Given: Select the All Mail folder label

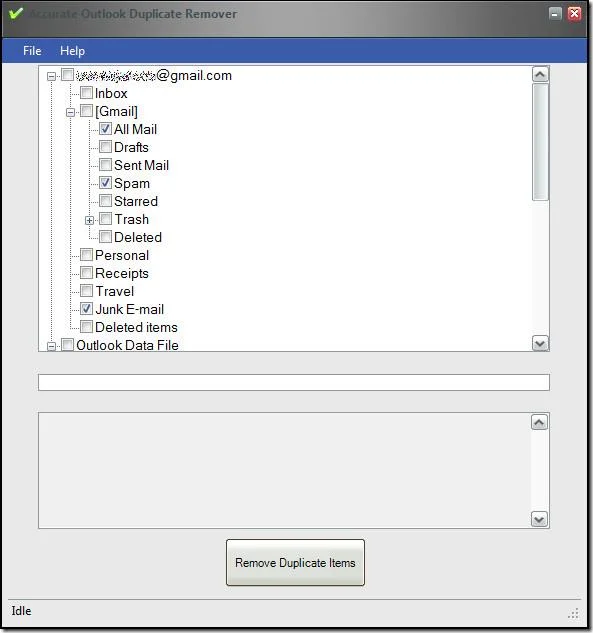Looking at the screenshot, I should 135,129.
